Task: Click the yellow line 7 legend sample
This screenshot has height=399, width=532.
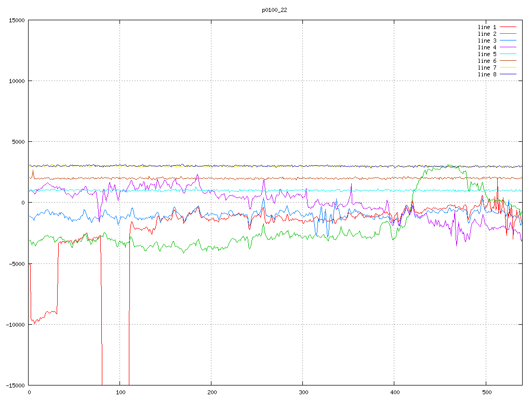Action: coord(508,68)
